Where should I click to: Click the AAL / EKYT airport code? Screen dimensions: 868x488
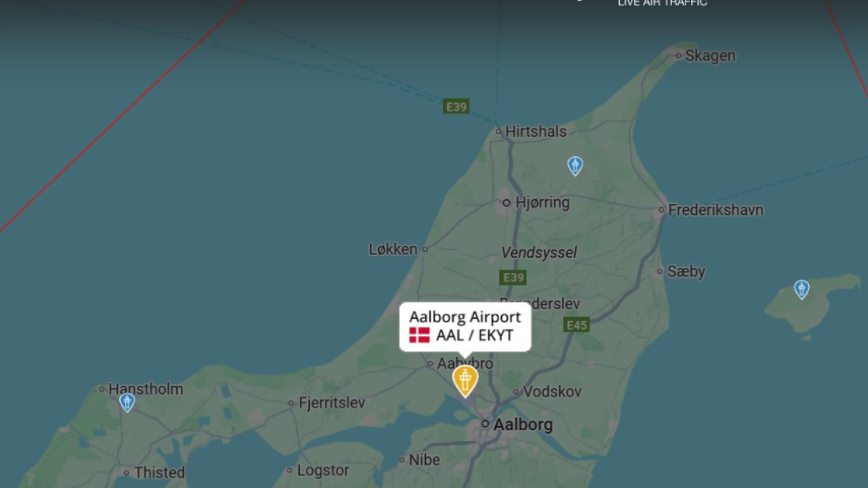475,335
